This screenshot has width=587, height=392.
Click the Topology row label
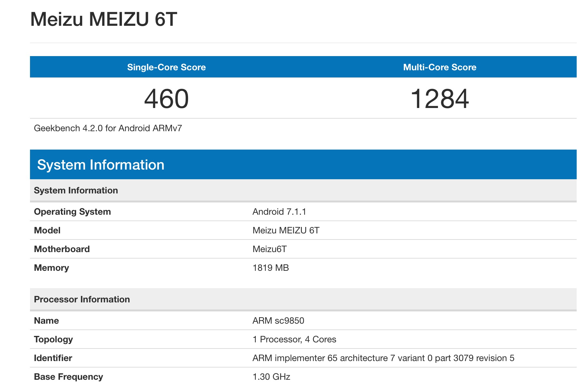[x=53, y=339]
